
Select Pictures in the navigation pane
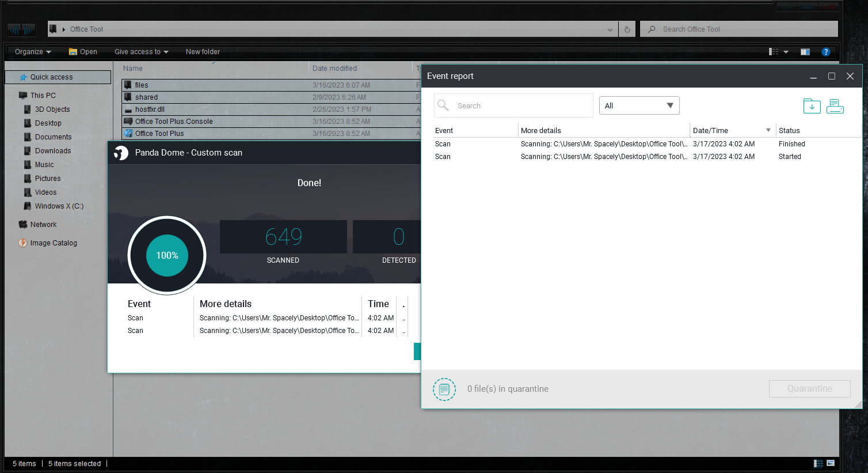[48, 179]
